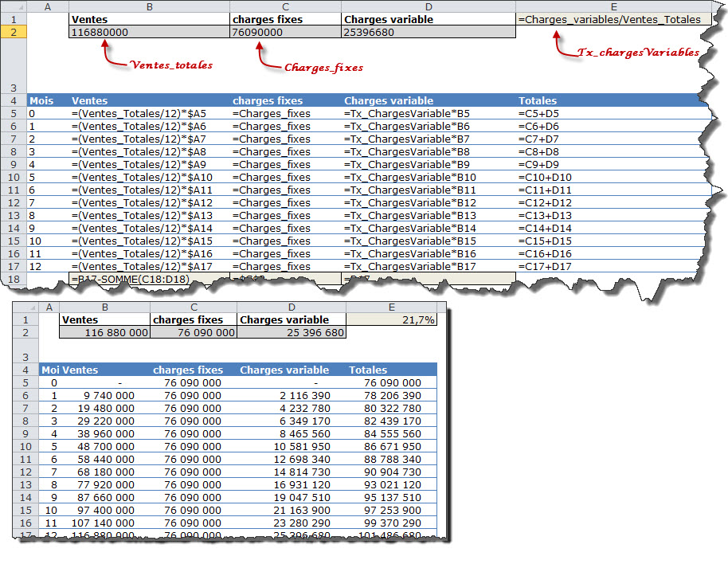Select row 2 header in the formula sheet

coord(14,32)
